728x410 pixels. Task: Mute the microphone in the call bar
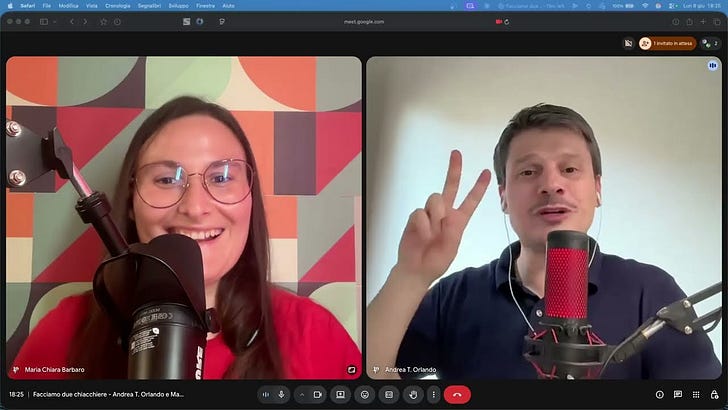281,394
